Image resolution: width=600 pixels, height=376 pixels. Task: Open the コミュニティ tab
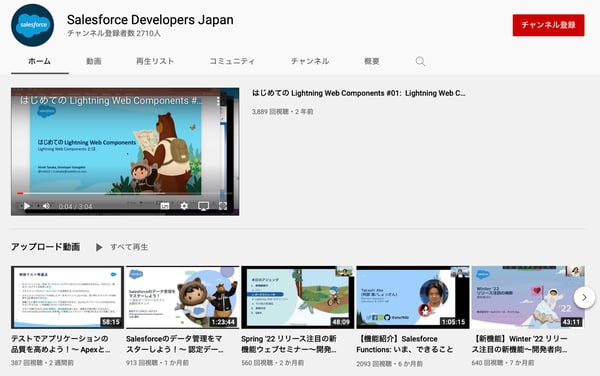point(232,61)
